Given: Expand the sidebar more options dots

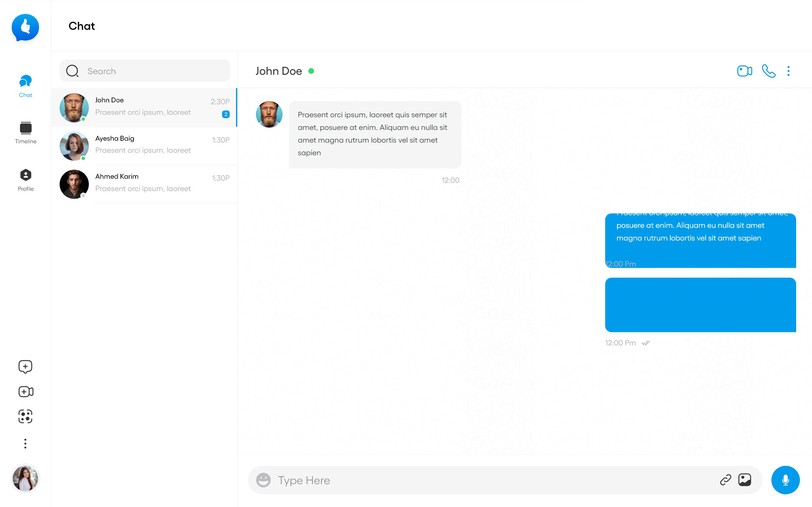Looking at the screenshot, I should pos(25,443).
